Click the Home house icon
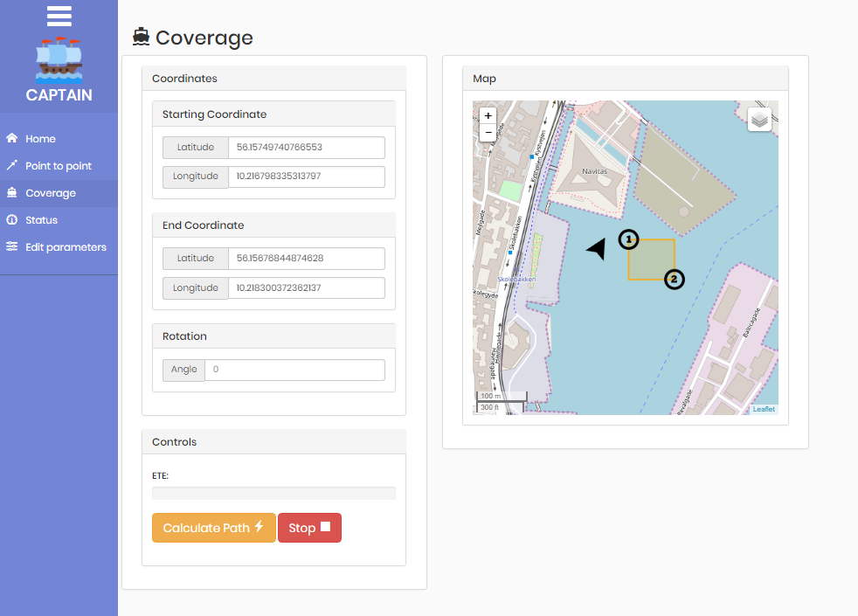The image size is (858, 616). 12,138
